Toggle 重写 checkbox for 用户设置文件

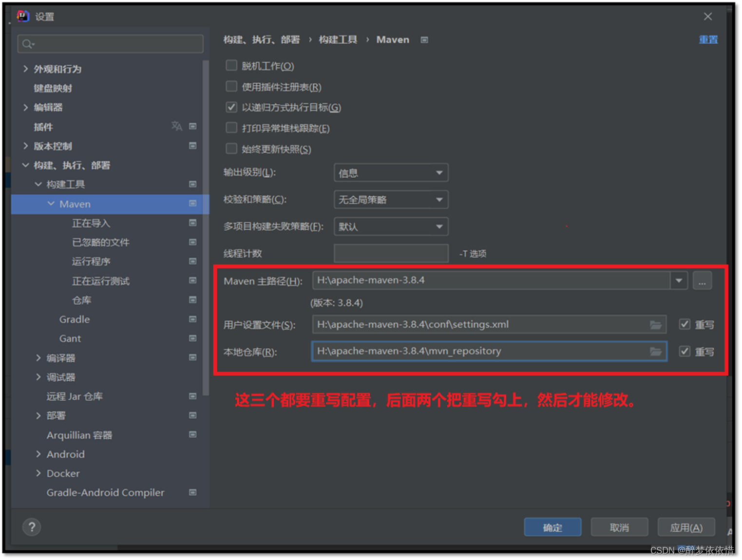coord(685,324)
